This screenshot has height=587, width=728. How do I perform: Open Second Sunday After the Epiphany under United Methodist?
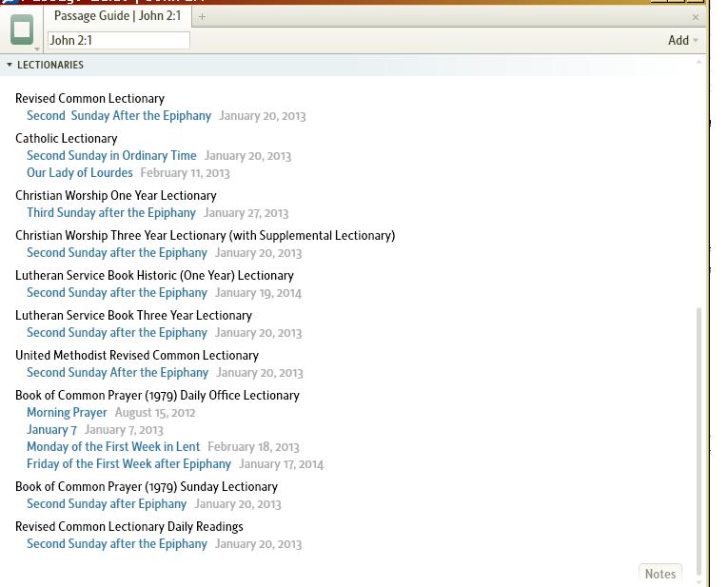117,372
